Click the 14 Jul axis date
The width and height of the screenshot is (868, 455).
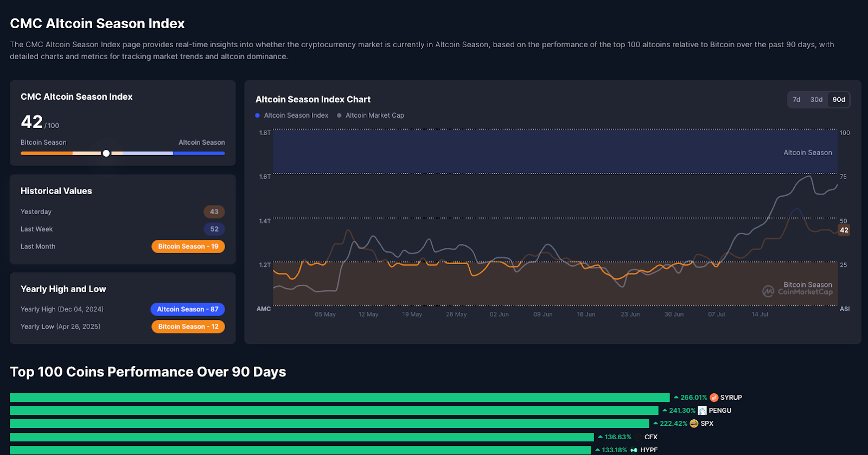[x=759, y=315]
